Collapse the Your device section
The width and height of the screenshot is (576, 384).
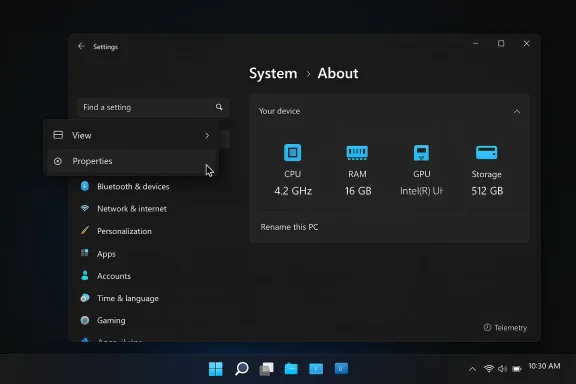point(517,111)
